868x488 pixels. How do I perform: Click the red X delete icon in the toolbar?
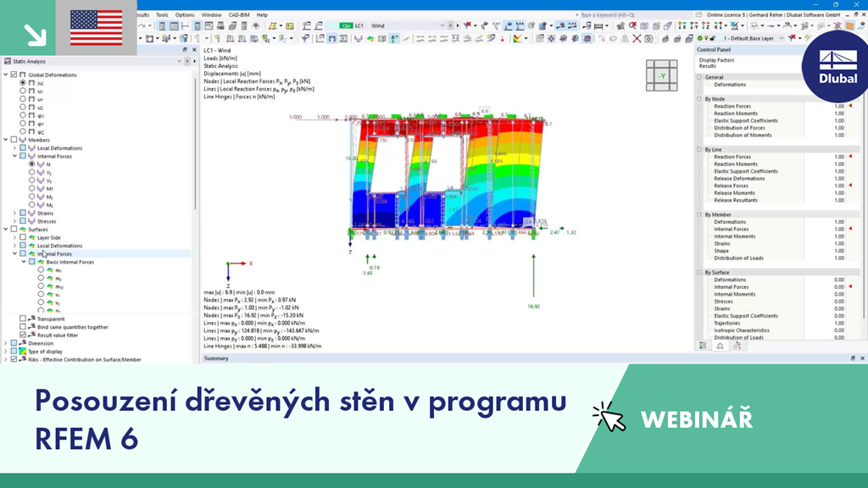tap(637, 38)
